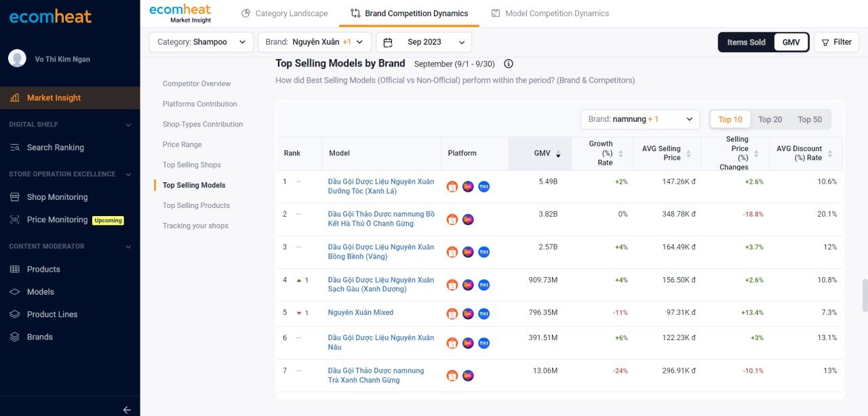Open the Sep 2023 date dropdown
The width and height of the screenshot is (868, 416).
pyautogui.click(x=424, y=42)
